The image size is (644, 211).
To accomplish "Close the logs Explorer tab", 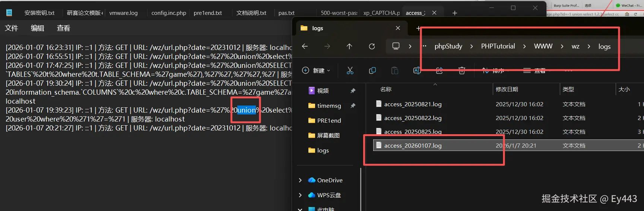I will (x=398, y=28).
